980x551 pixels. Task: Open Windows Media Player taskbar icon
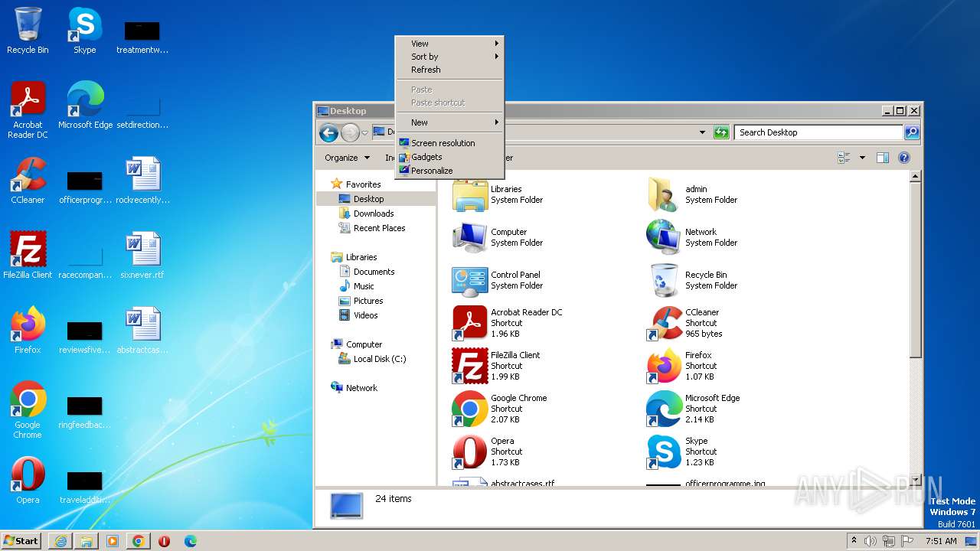pyautogui.click(x=113, y=541)
